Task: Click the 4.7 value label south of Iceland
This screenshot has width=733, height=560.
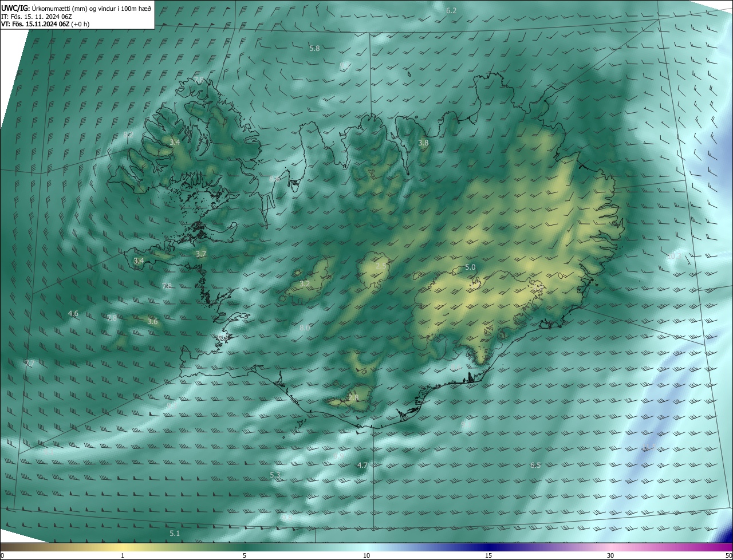Action: [x=362, y=466]
